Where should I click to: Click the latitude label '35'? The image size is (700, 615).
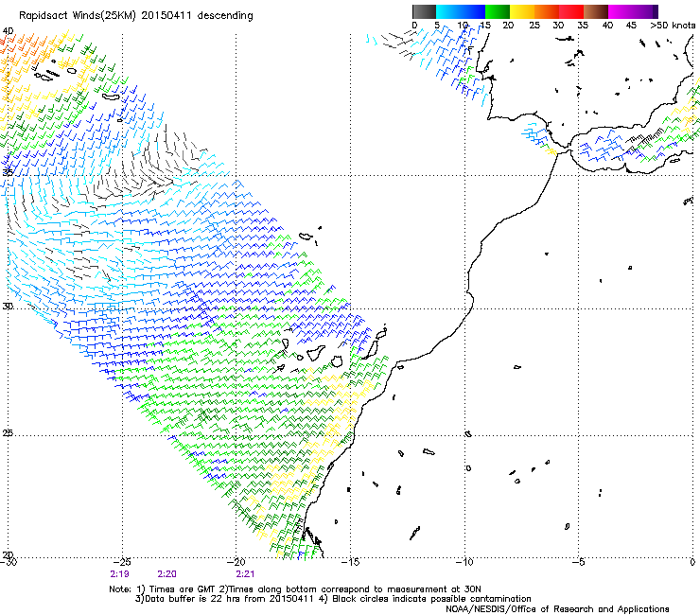click(x=8, y=172)
